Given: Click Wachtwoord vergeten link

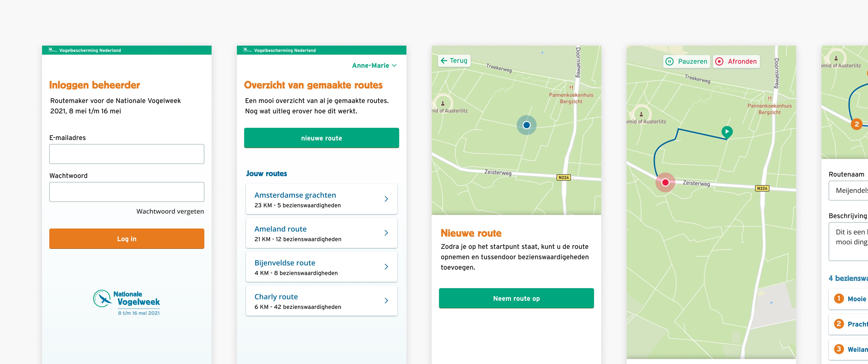Looking at the screenshot, I should point(170,211).
